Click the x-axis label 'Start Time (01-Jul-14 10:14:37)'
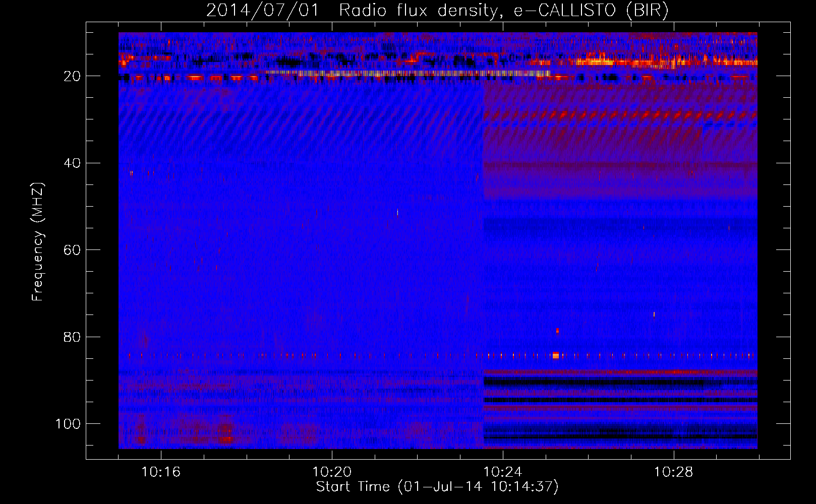The image size is (816, 504). pyautogui.click(x=437, y=487)
